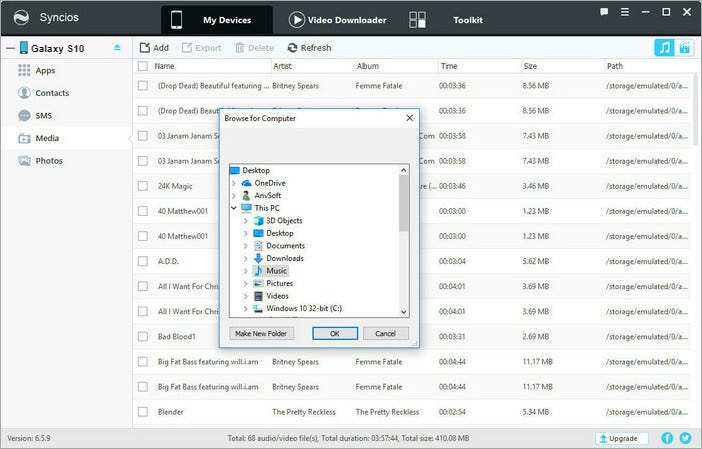Collapse the Galaxy S10 device tree
Screen dimensions: 702x449
click(x=10, y=48)
